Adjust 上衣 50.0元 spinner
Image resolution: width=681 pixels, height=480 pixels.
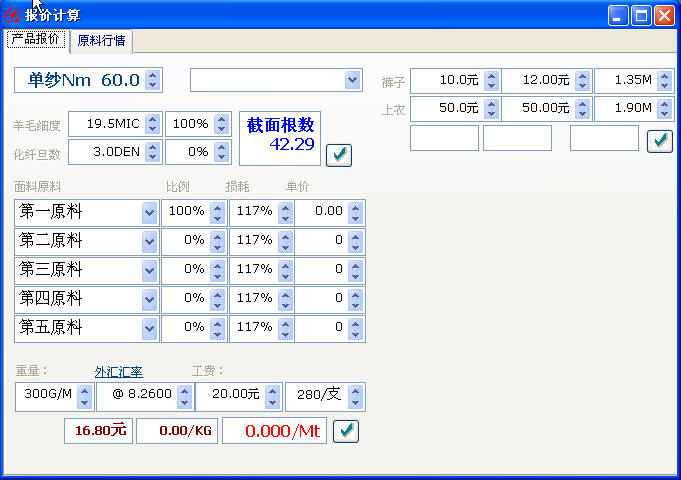(x=491, y=109)
